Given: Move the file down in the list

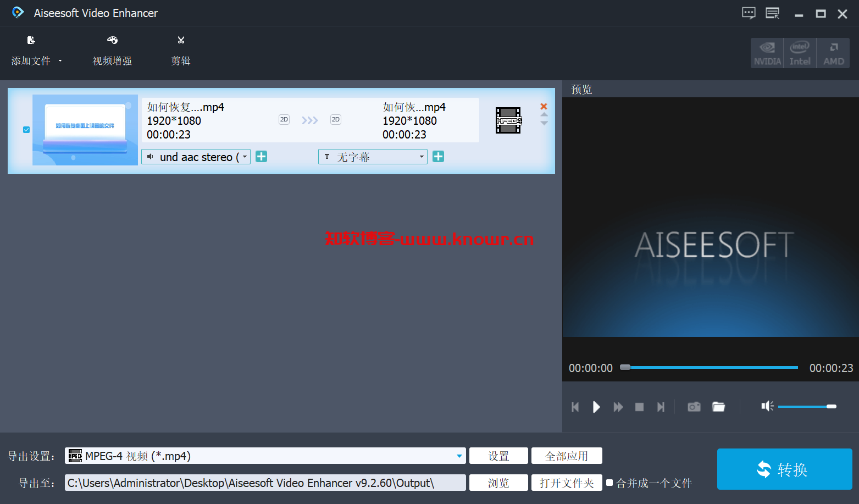Looking at the screenshot, I should (544, 123).
